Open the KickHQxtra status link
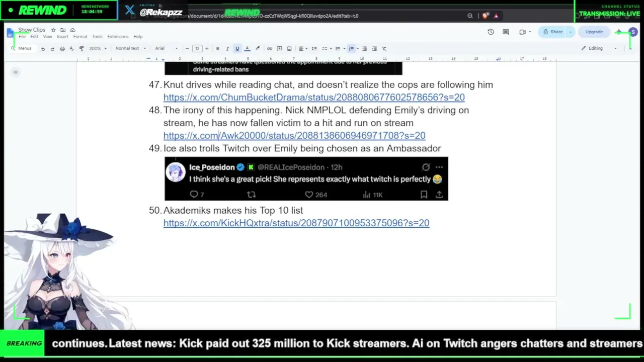Image resolution: width=644 pixels, height=362 pixels. pyautogui.click(x=296, y=223)
